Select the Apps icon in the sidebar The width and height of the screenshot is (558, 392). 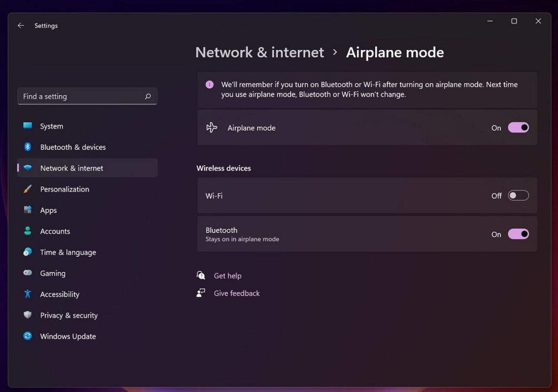click(x=28, y=210)
